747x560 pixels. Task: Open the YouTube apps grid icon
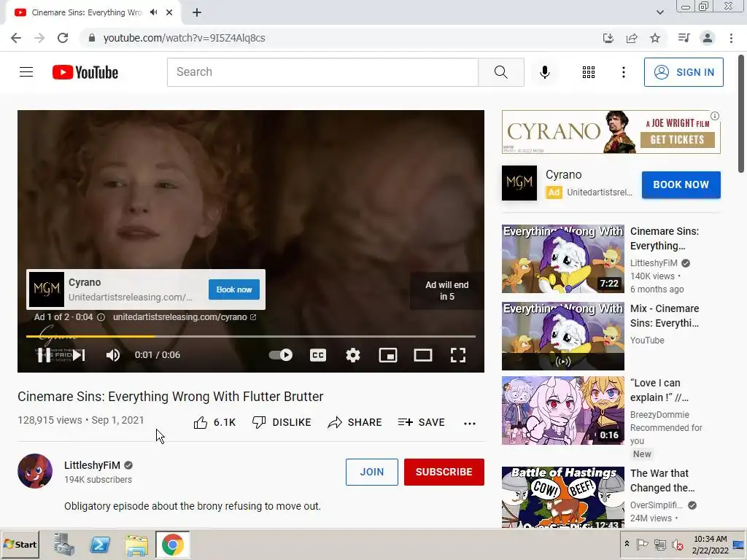[x=589, y=72]
